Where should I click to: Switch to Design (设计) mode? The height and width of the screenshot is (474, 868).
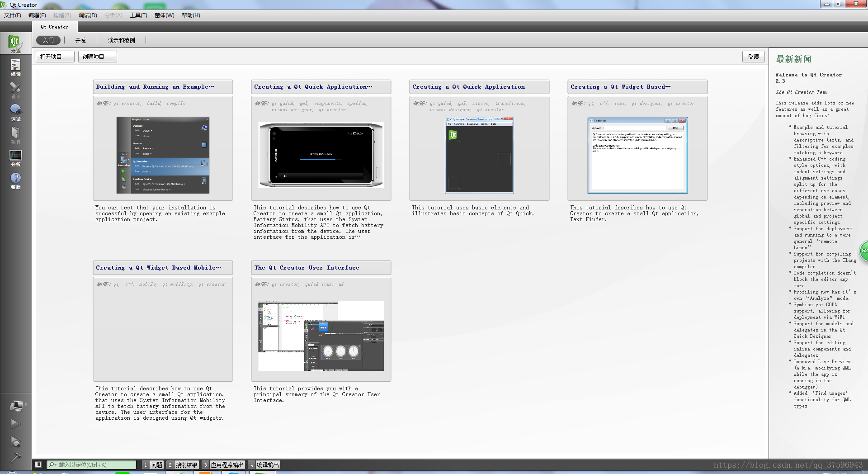click(x=15, y=90)
